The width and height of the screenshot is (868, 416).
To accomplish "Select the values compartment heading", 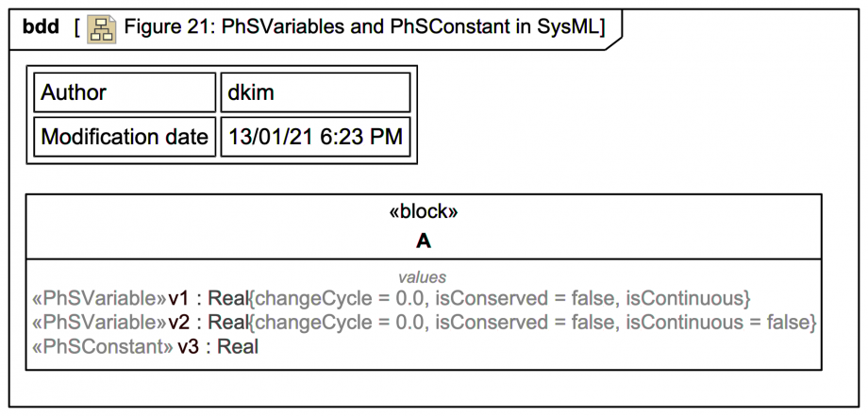I will [423, 277].
